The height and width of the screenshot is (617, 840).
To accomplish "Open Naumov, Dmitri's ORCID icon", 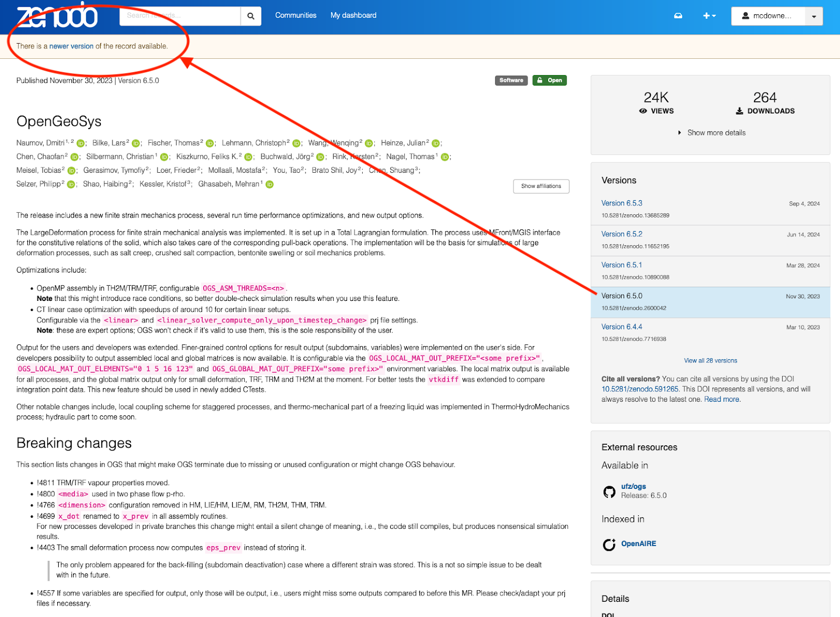I will [x=81, y=143].
